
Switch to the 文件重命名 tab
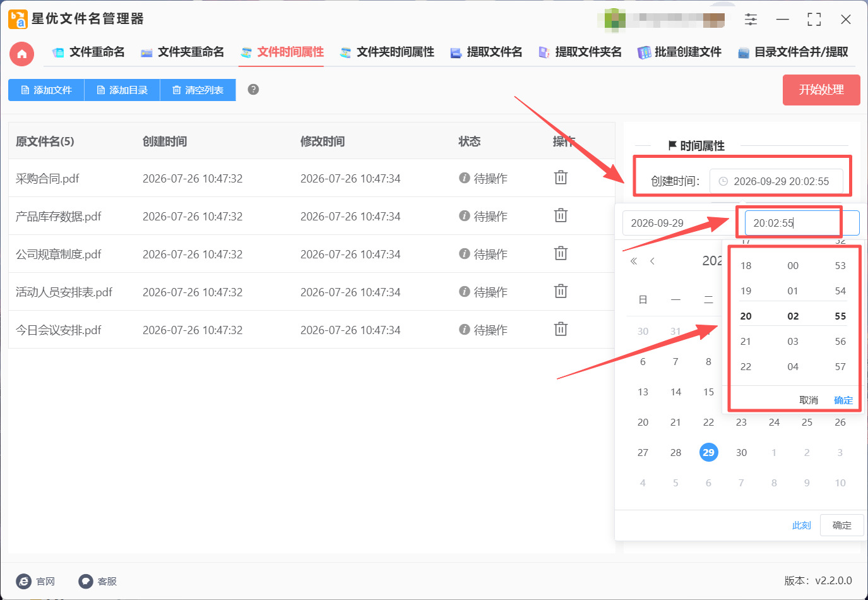click(x=88, y=52)
